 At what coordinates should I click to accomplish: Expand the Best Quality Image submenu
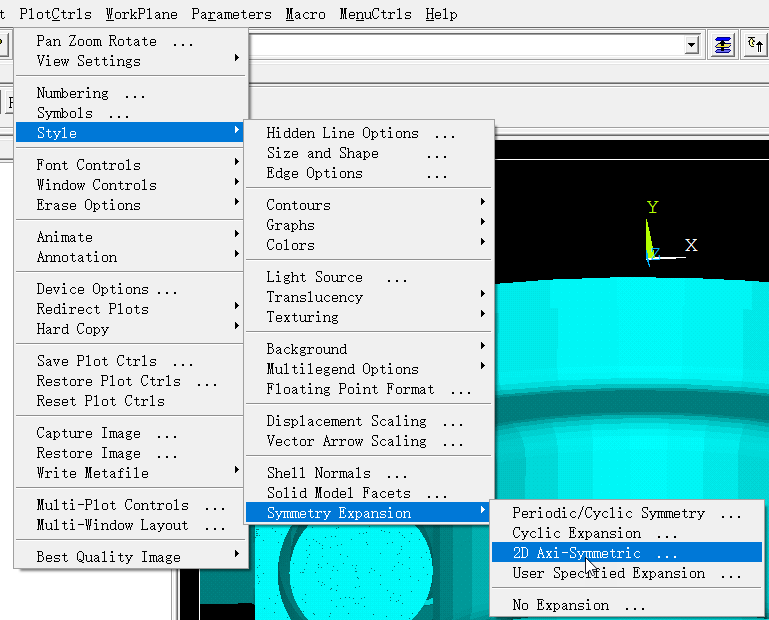130,557
